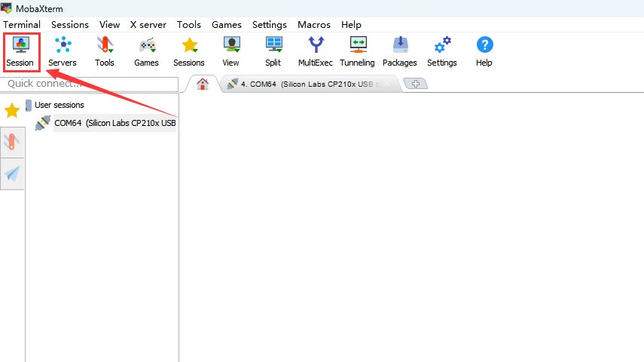Open the sidebar Macros paper plane tab
Screen dimensions: 644x362
click(12, 174)
